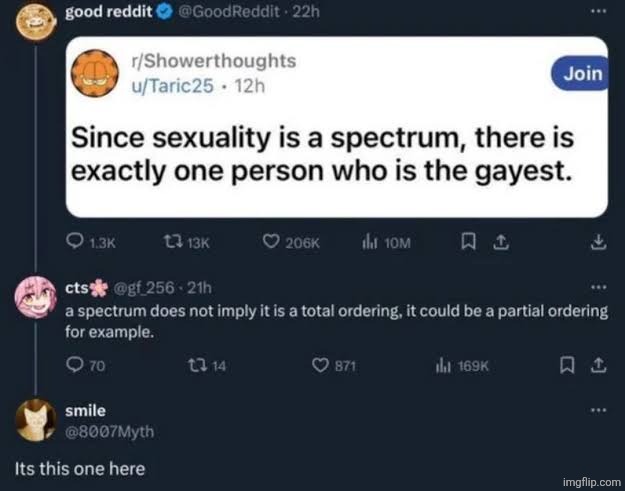Like the cts reply with 871 likes
Viewport: 625px width, 491px height.
(x=321, y=366)
